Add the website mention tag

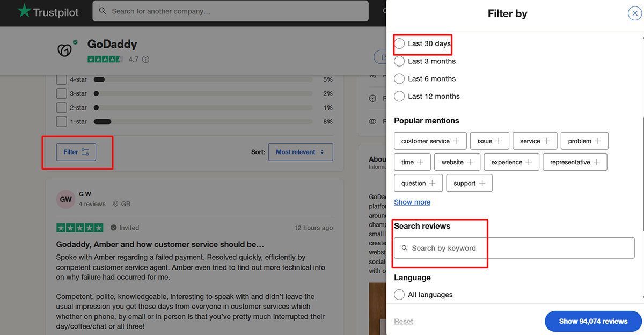(457, 162)
